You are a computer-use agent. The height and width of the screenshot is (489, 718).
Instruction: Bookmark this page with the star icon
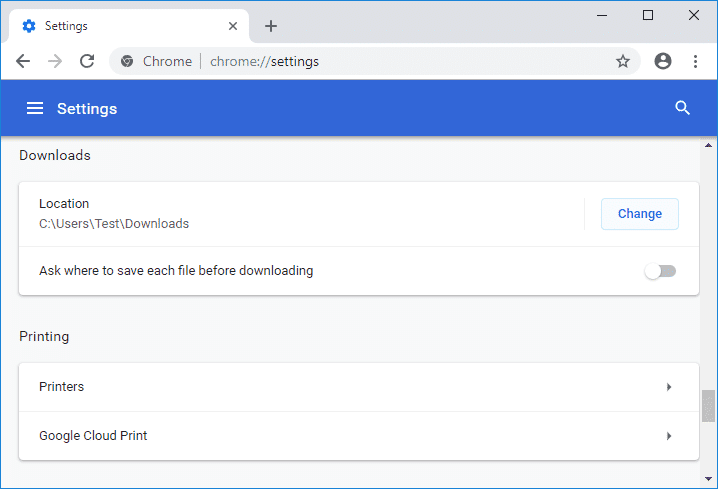coord(623,61)
